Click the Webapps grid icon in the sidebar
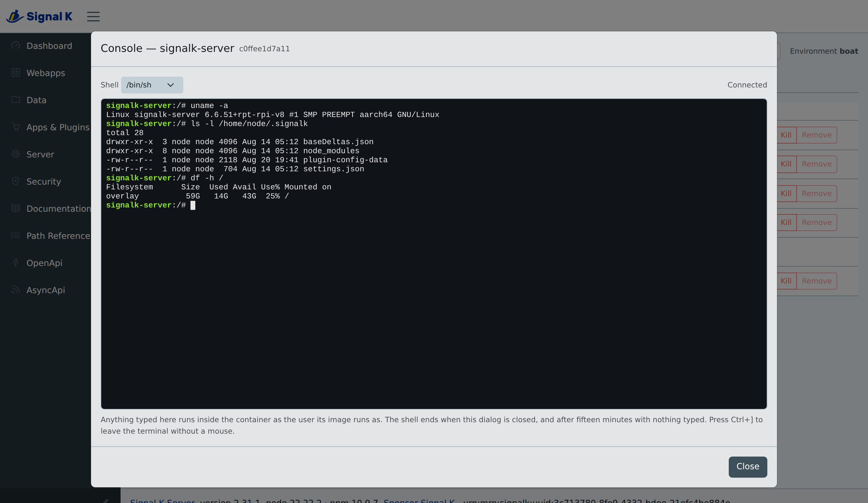Screen dimensions: 868x503 tap(15, 73)
